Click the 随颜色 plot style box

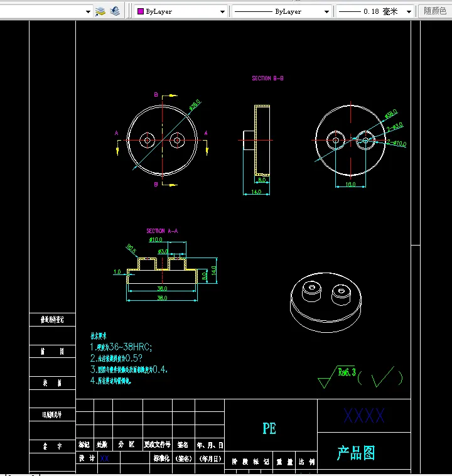click(x=435, y=11)
